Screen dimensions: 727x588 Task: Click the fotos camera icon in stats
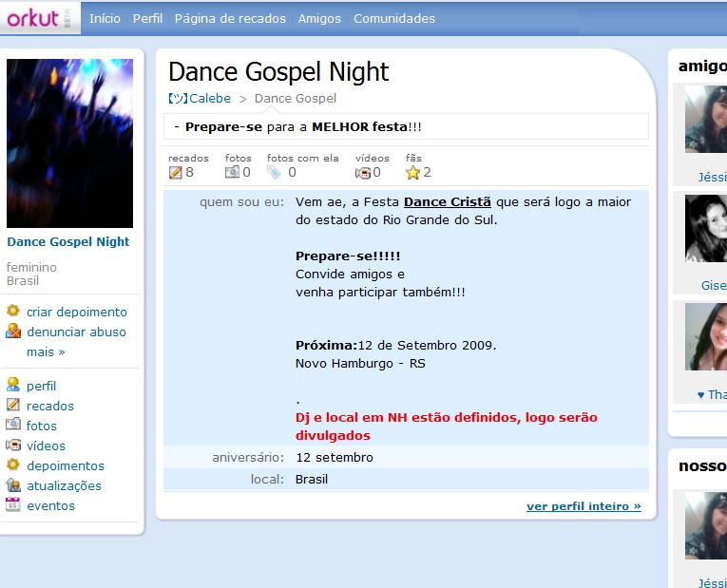click(232, 172)
